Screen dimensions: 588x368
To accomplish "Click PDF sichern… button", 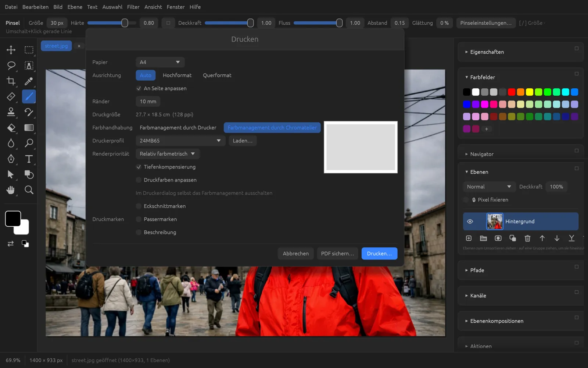I will click(337, 254).
